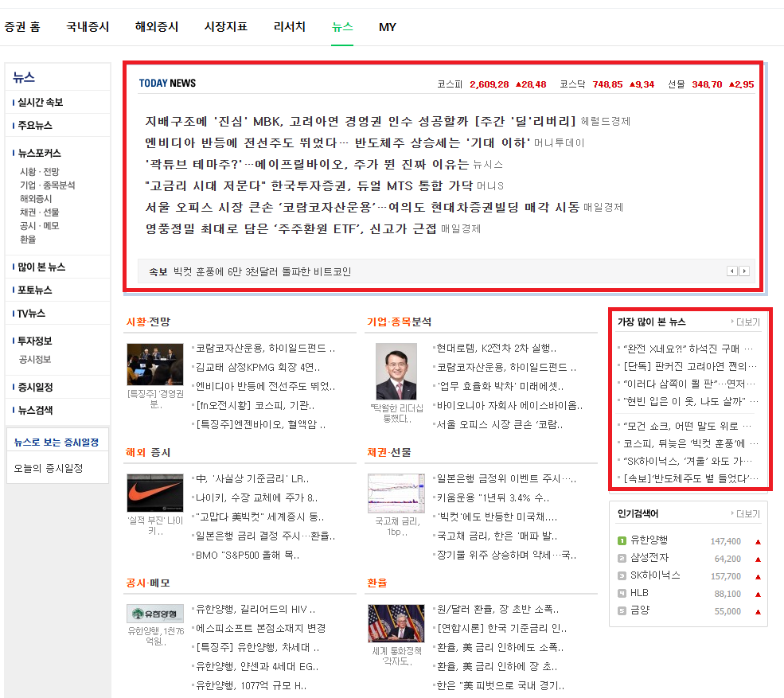Open 많이 본 뉴스 sidebar link
This screenshot has height=698, width=784.
(x=41, y=267)
